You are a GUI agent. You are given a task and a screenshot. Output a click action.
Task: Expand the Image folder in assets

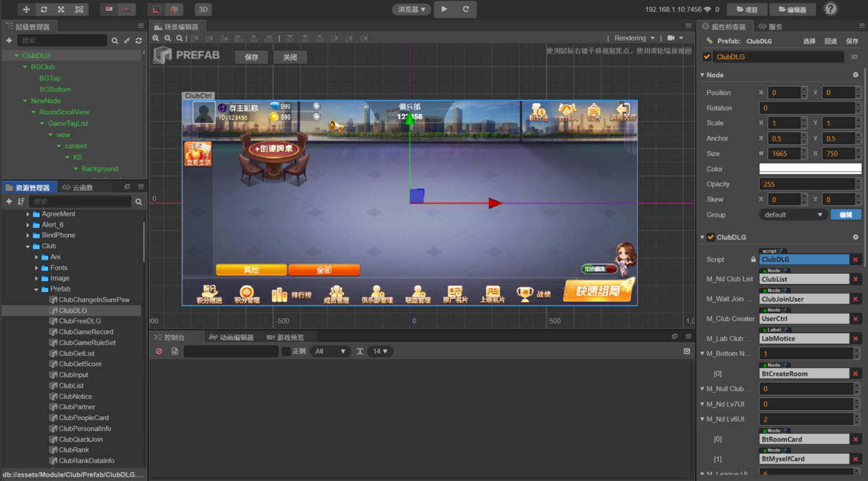point(36,278)
